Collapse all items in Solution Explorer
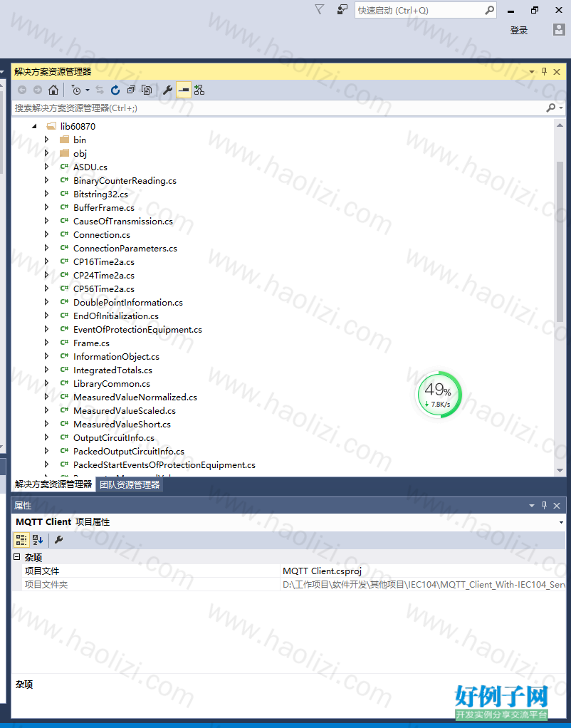This screenshot has width=571, height=728. [x=132, y=90]
